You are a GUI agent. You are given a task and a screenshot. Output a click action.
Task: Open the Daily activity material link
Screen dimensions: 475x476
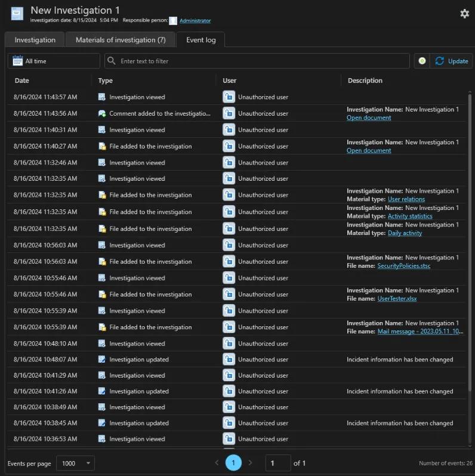pyautogui.click(x=405, y=233)
